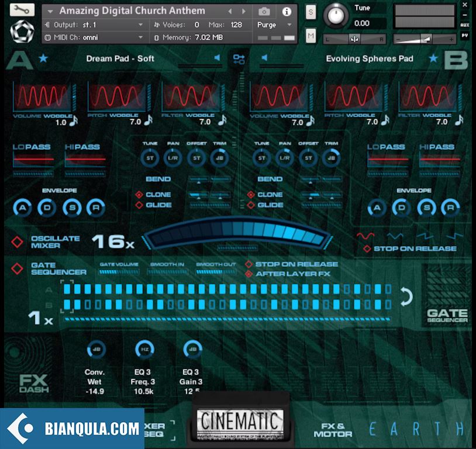The width and height of the screenshot is (476, 449).
Task: Select the triangle oscillator wave shape
Action: click(395, 236)
